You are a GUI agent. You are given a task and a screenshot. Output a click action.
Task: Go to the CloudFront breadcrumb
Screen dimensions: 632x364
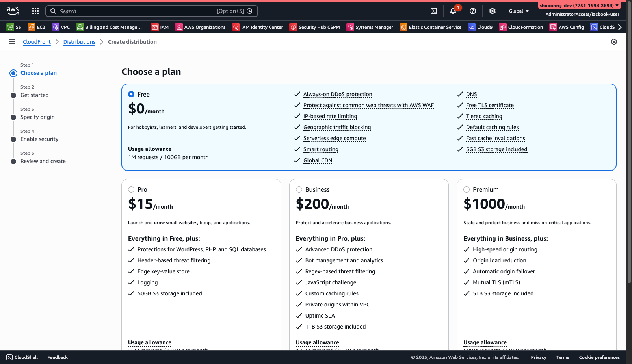click(37, 42)
